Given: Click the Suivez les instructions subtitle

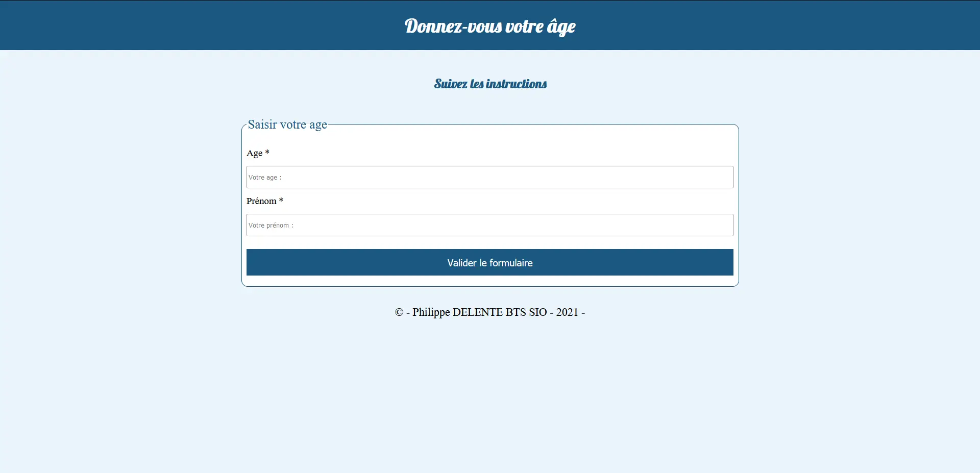Looking at the screenshot, I should [490, 84].
